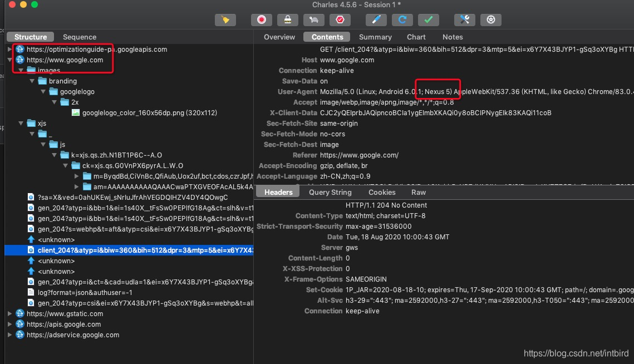
Task: Switch to the Structure view tab
Action: [30, 37]
